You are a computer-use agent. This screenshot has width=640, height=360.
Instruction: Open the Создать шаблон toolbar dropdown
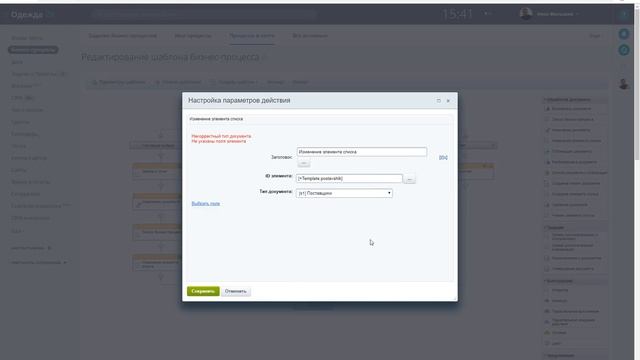click(x=234, y=82)
